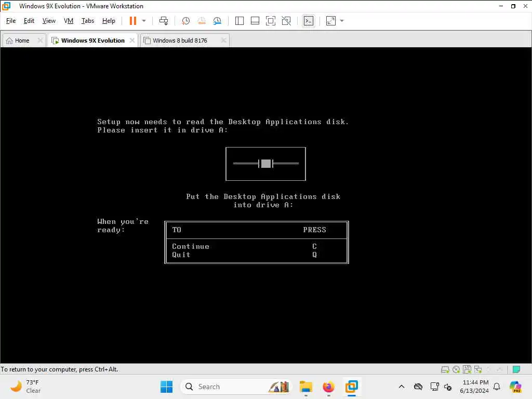
Task: Click the Quit option in the setup screen
Action: [x=181, y=255]
